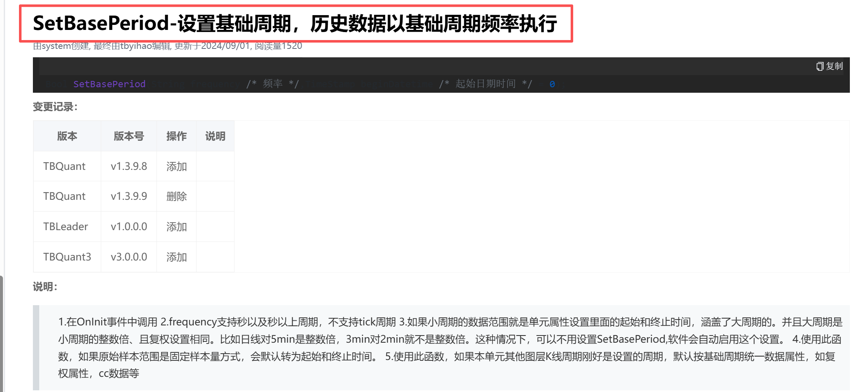Select the 版本号 column header
This screenshot has width=868, height=392.
click(129, 136)
